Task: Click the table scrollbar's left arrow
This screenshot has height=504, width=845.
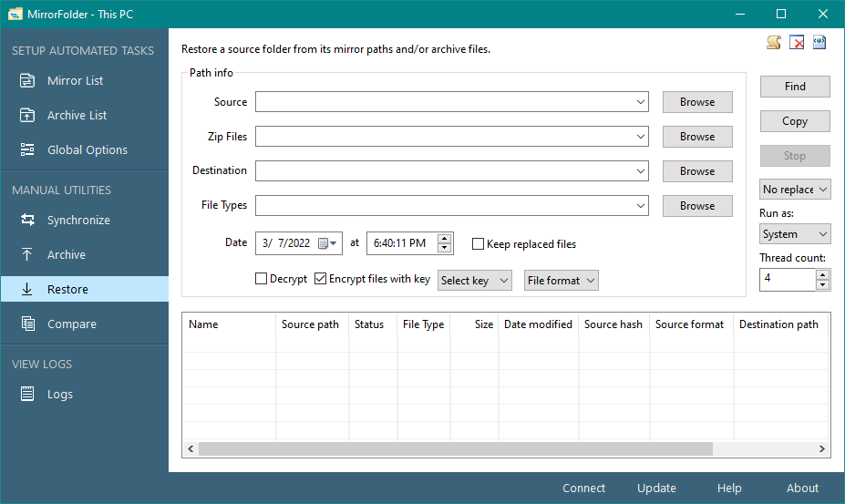Action: (x=191, y=448)
